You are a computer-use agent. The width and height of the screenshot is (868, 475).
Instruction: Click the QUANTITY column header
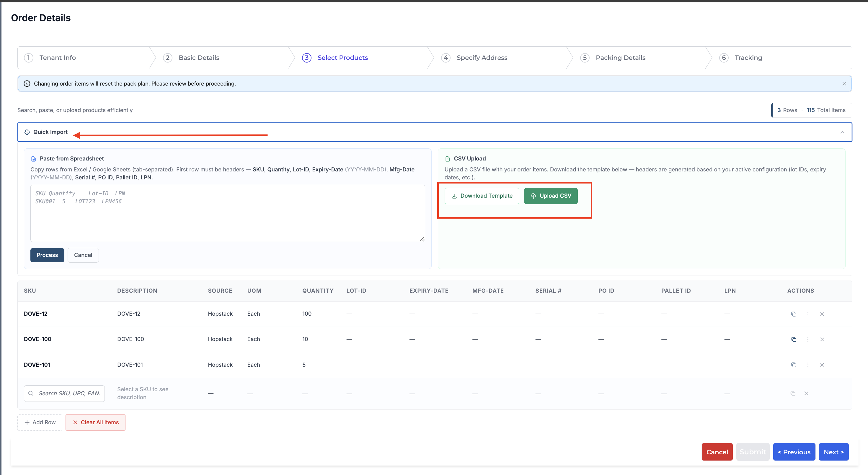click(x=318, y=291)
